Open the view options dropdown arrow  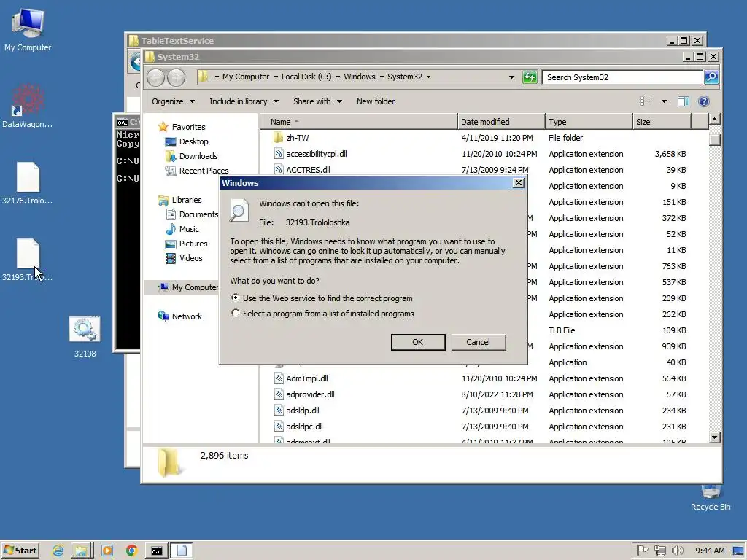click(x=664, y=101)
